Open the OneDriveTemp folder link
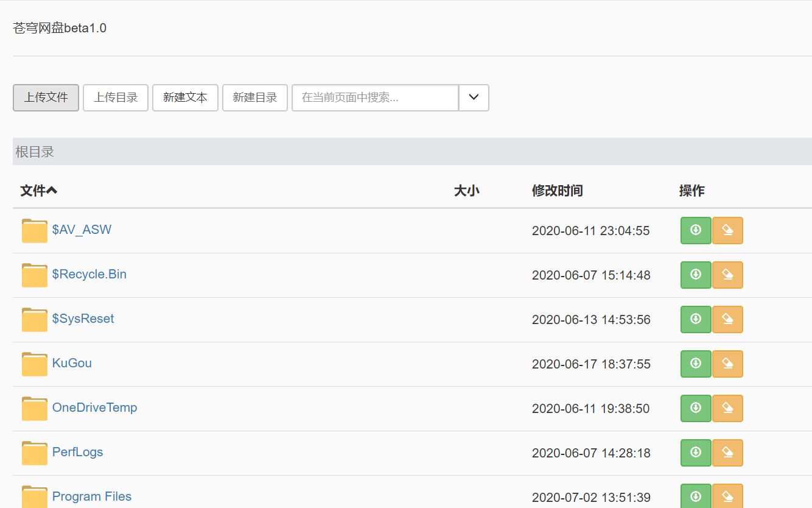The width and height of the screenshot is (812, 508). (95, 407)
